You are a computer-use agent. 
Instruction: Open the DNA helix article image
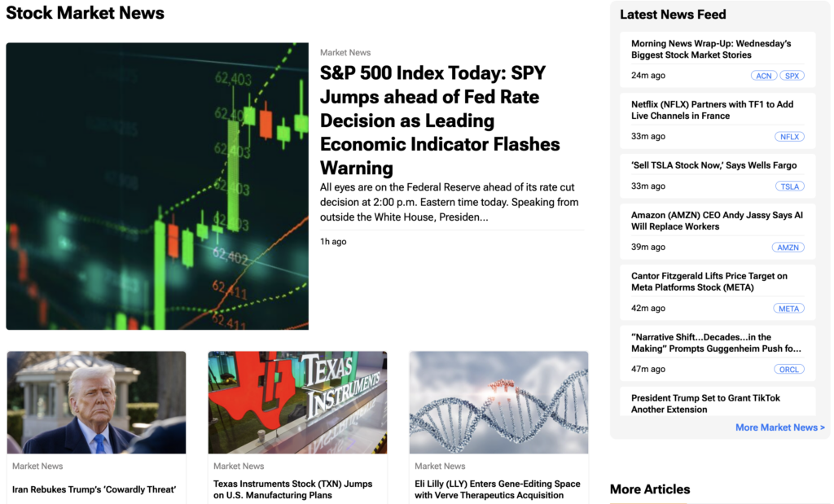pyautogui.click(x=499, y=402)
